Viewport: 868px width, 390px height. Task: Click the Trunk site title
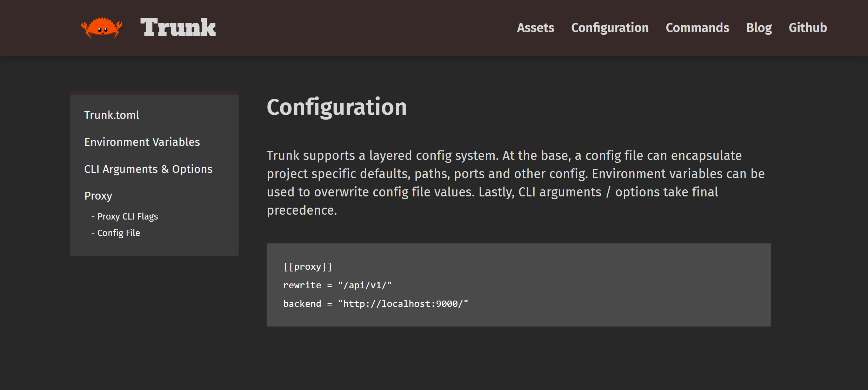[x=178, y=28]
